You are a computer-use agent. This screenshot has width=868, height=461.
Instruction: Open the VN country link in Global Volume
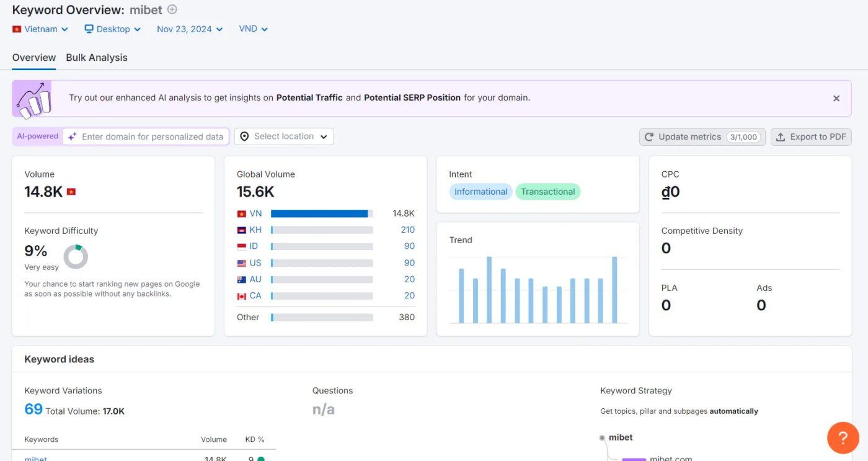pyautogui.click(x=255, y=213)
